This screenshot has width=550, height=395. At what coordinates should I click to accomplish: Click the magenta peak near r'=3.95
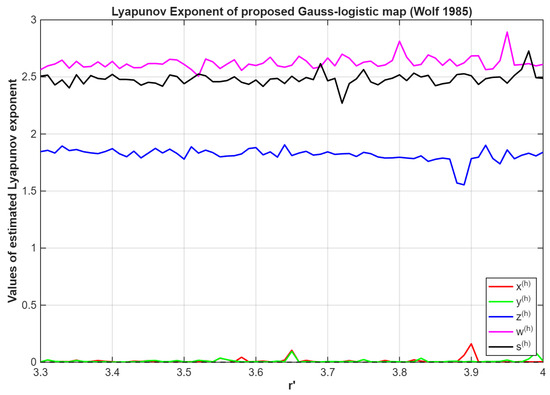(x=507, y=32)
